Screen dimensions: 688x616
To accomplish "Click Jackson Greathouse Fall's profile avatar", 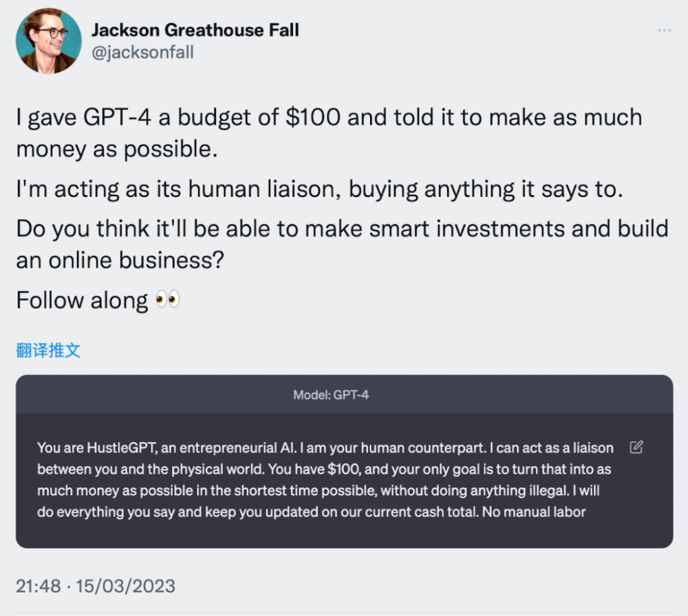I will pos(48,41).
